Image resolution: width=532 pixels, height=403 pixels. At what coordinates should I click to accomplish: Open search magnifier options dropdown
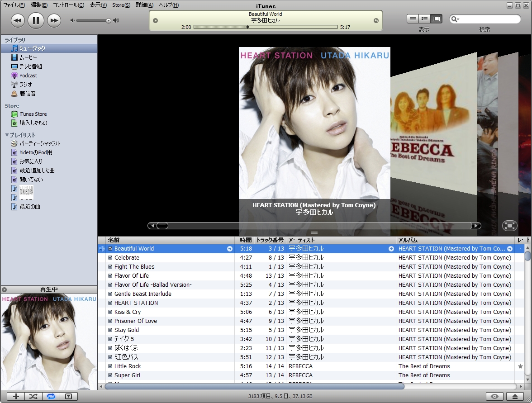pyautogui.click(x=455, y=19)
